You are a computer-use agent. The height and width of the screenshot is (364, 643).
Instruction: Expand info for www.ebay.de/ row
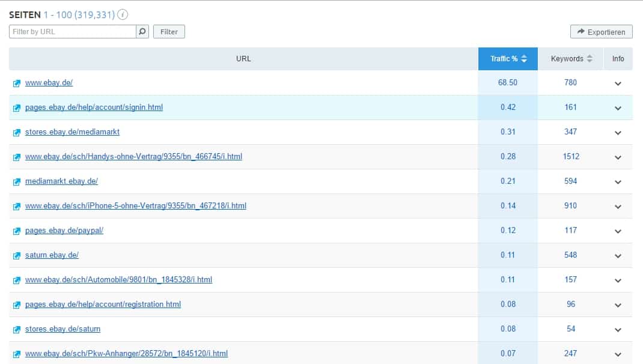[x=618, y=83]
